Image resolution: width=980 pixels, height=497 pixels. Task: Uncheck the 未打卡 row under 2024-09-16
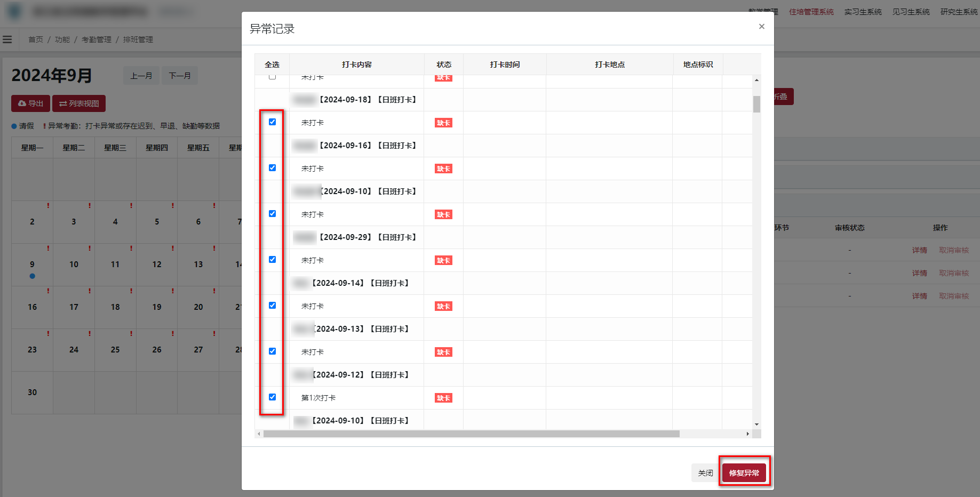(x=272, y=168)
